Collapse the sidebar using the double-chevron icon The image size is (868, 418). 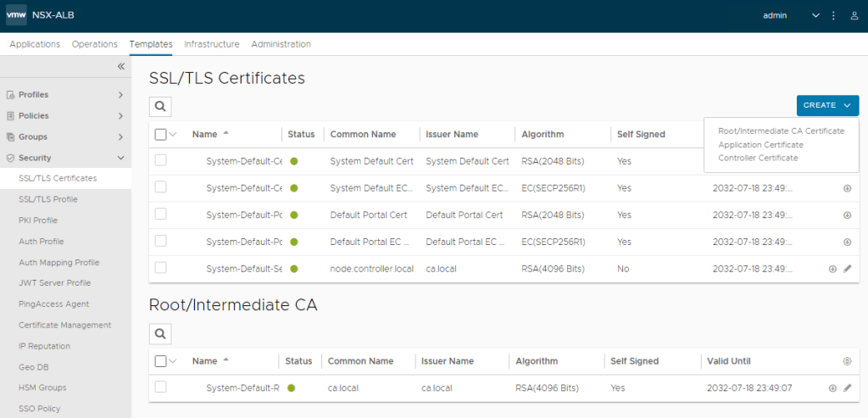[121, 66]
